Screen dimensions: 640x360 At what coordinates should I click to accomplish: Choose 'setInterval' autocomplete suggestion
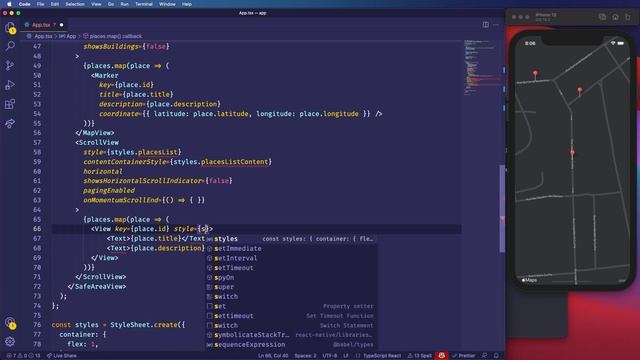click(x=291, y=258)
